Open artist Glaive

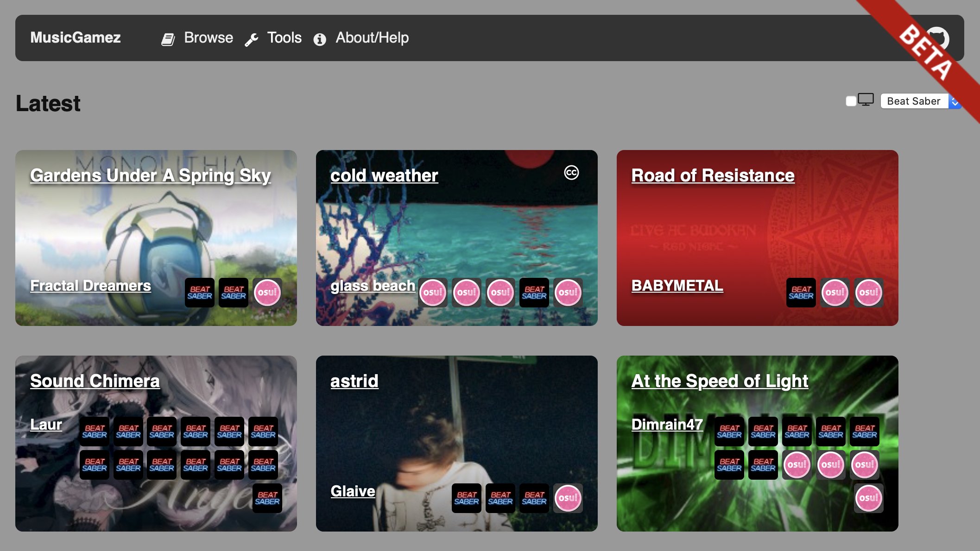coord(353,491)
